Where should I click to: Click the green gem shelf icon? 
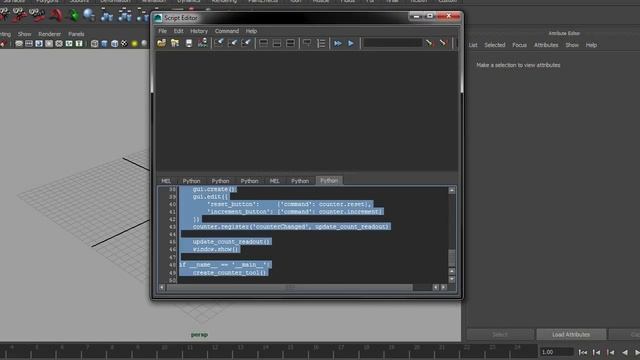point(74,16)
